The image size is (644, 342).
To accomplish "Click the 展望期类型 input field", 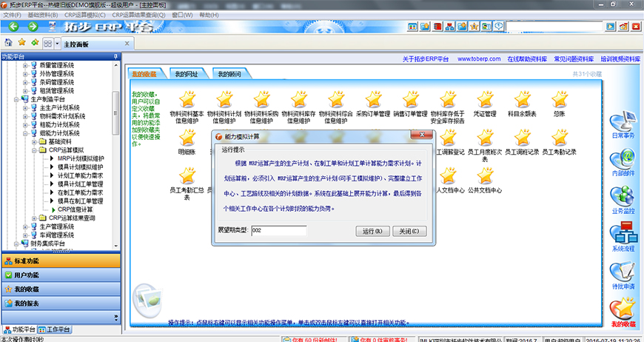I will [278, 231].
